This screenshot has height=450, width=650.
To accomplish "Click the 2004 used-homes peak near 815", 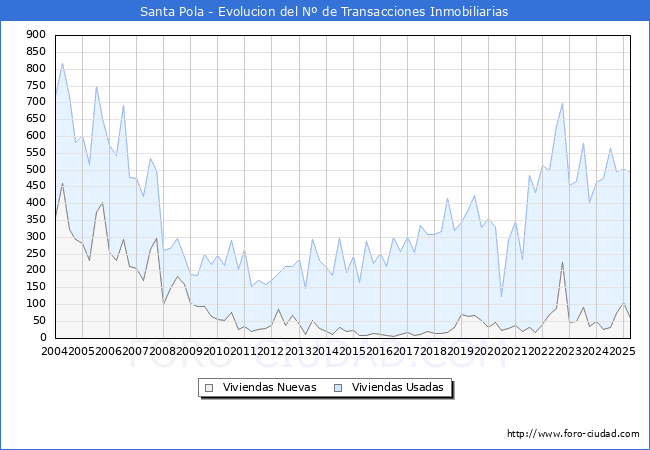I will (x=62, y=64).
